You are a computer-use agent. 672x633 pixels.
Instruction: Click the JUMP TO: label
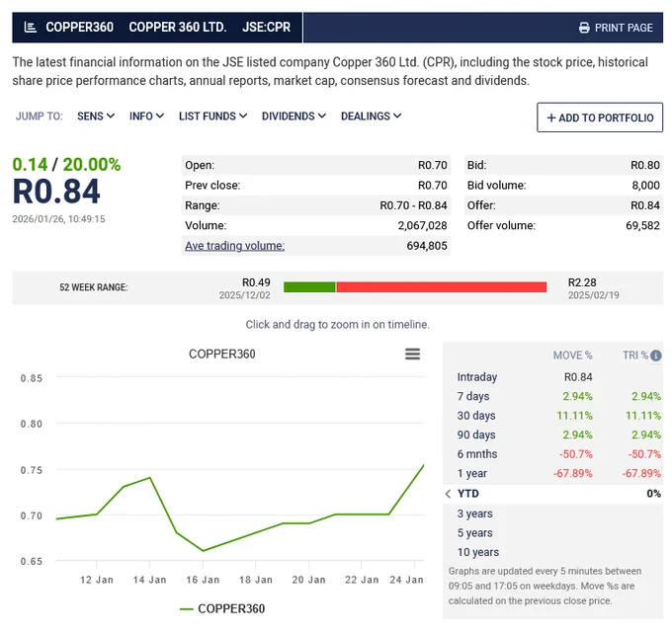tap(39, 117)
